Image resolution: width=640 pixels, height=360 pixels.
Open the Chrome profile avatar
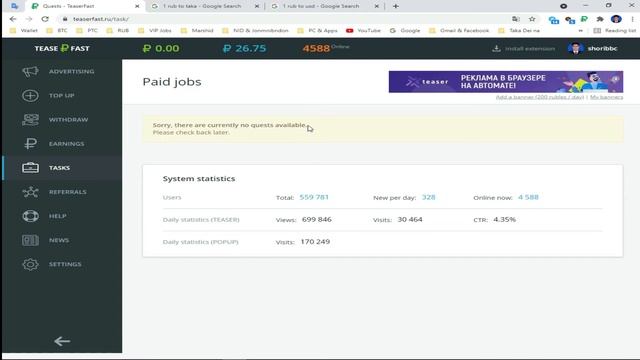click(x=616, y=19)
